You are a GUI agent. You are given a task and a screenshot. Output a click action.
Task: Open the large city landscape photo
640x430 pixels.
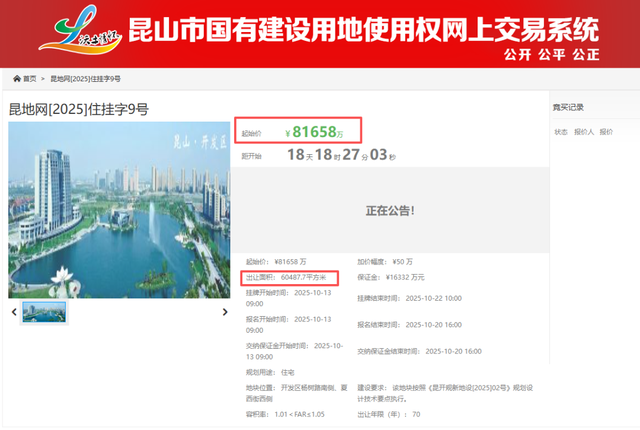(119, 210)
